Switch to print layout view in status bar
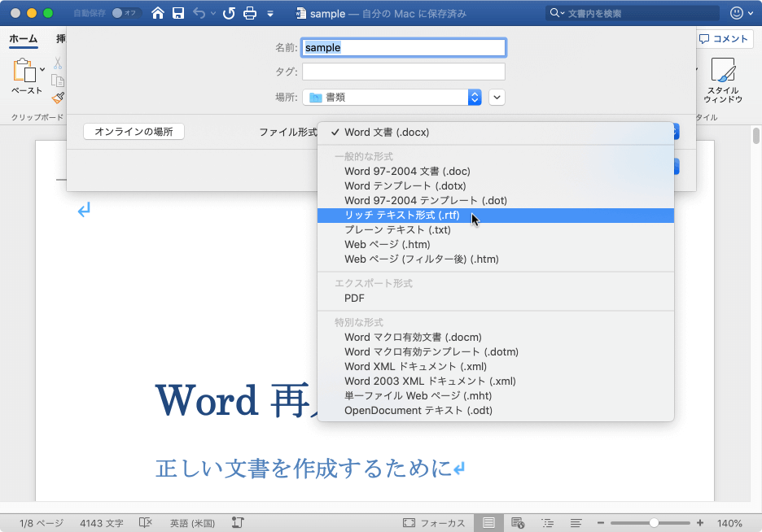 488,523
